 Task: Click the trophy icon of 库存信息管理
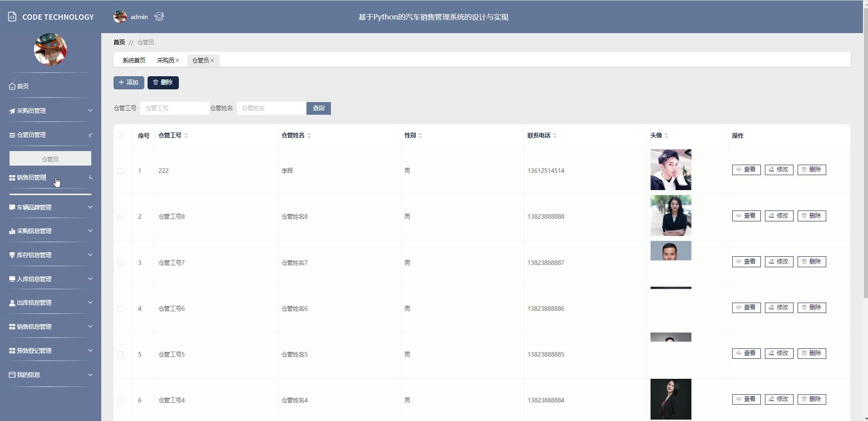point(12,255)
